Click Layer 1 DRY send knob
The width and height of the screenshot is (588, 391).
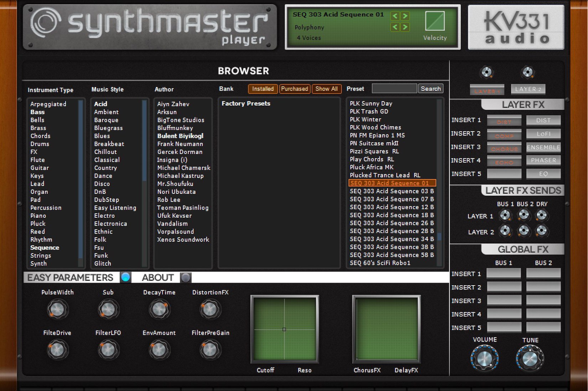(542, 215)
